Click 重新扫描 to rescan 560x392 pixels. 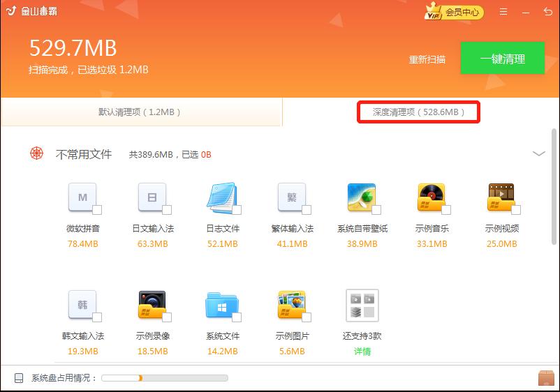coord(427,59)
